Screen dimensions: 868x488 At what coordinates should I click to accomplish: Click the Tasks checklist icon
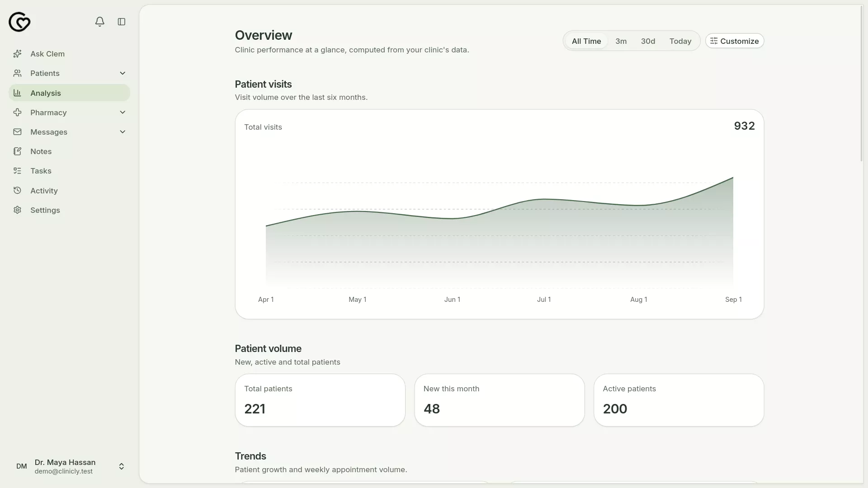coord(18,171)
